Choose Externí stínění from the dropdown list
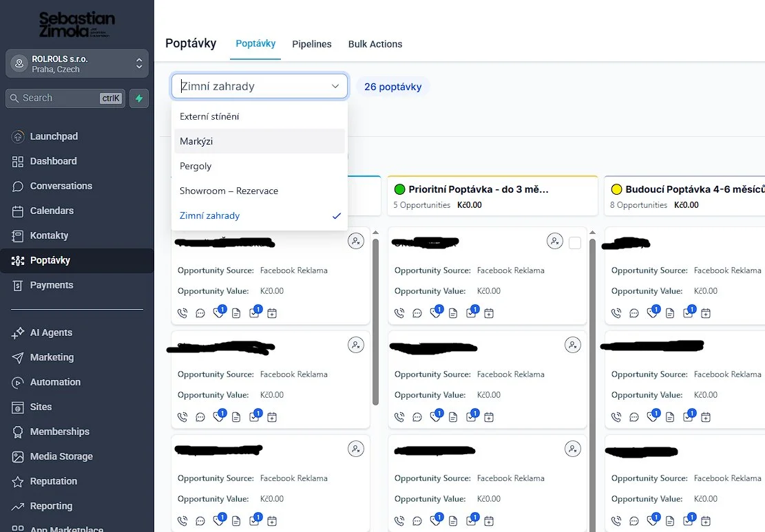The width and height of the screenshot is (765, 532). coord(259,116)
